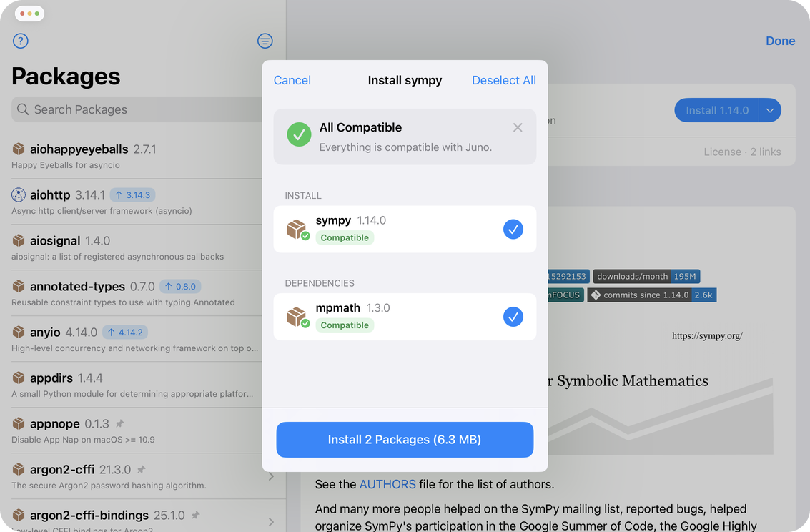Screen dimensions: 810x532
Task: Select the appdirs 1.4.4 row
Action: pos(137,385)
